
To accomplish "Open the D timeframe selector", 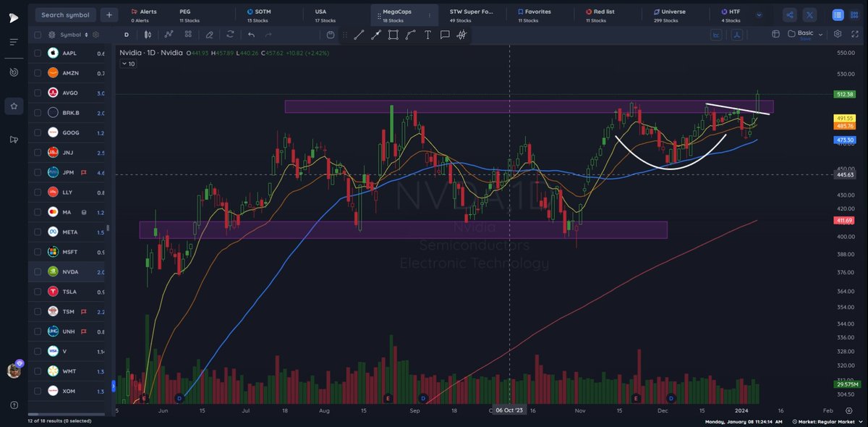I will click(127, 35).
